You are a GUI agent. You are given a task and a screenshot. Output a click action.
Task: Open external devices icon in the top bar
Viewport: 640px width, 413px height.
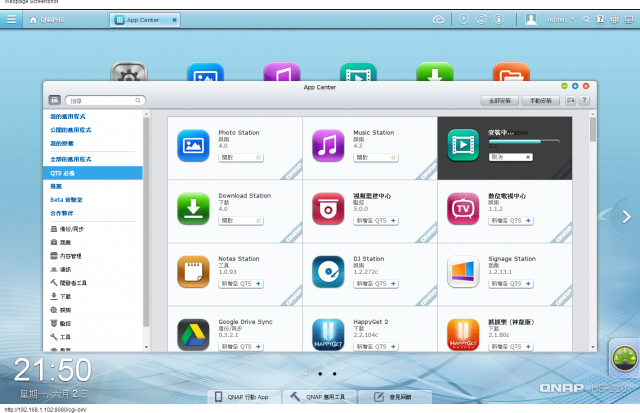pos(481,19)
